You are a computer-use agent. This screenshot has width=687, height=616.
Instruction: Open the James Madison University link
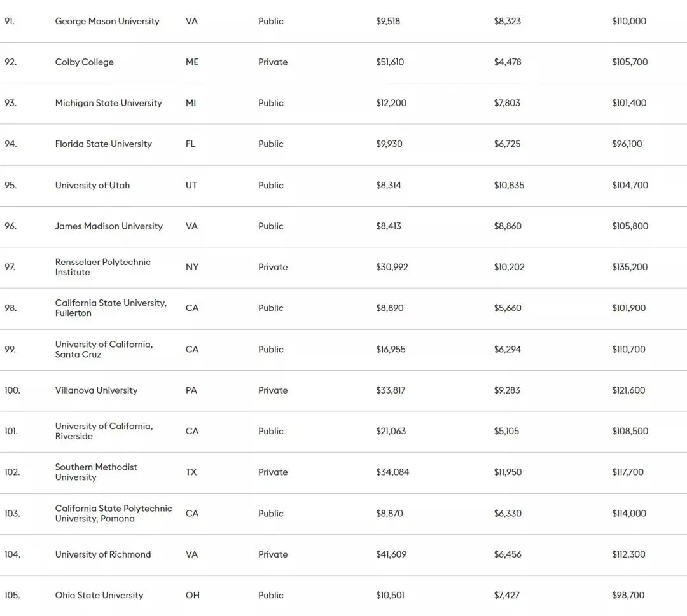click(109, 226)
